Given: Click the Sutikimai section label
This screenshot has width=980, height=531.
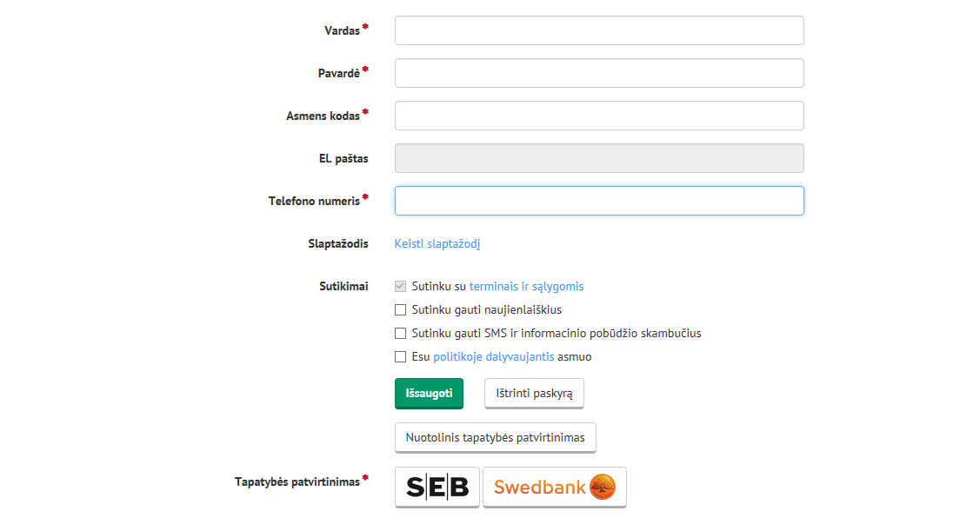Looking at the screenshot, I should click(343, 286).
